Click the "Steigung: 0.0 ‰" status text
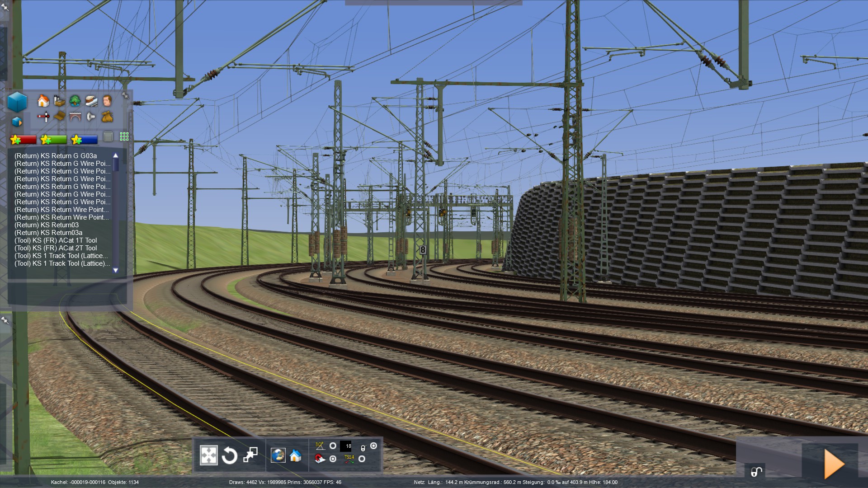 [542, 483]
